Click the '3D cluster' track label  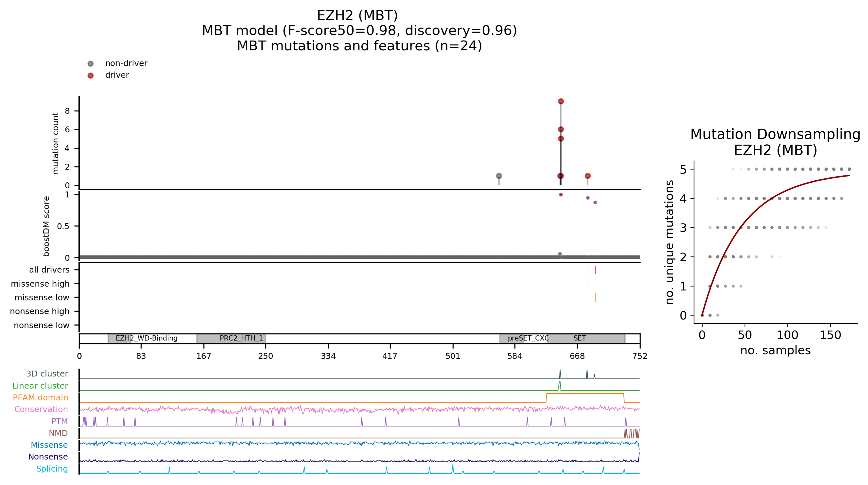pyautogui.click(x=47, y=374)
